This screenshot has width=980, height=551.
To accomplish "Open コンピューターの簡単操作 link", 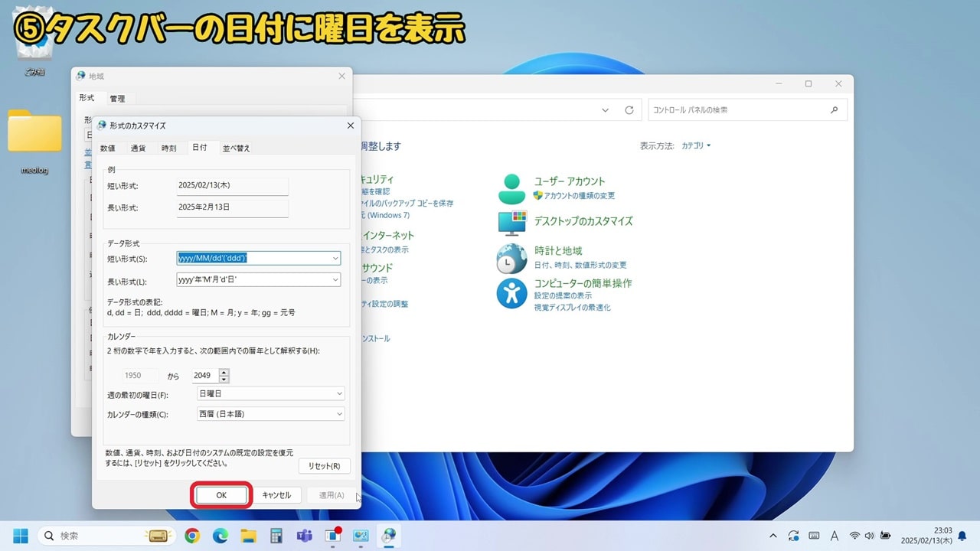I will (x=583, y=283).
